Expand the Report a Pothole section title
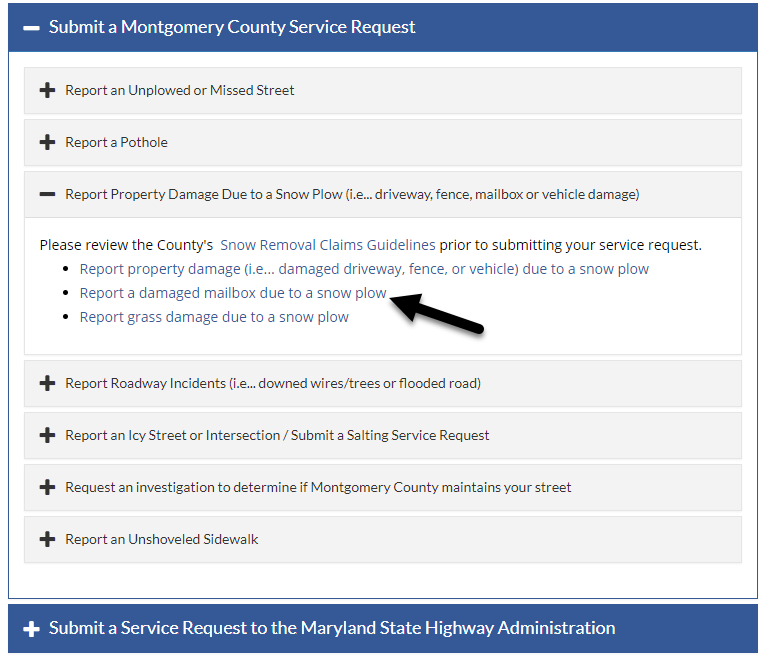Viewport: 768px width, 669px height. pos(116,142)
